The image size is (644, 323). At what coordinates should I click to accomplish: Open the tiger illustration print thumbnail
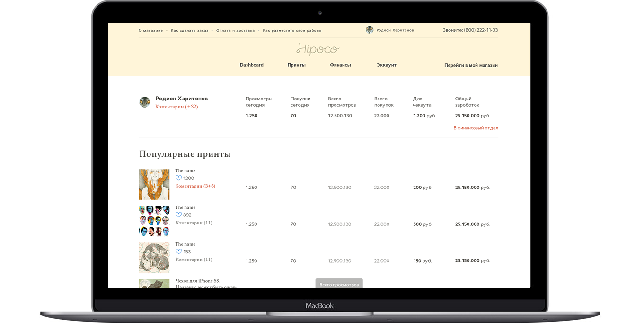(154, 258)
